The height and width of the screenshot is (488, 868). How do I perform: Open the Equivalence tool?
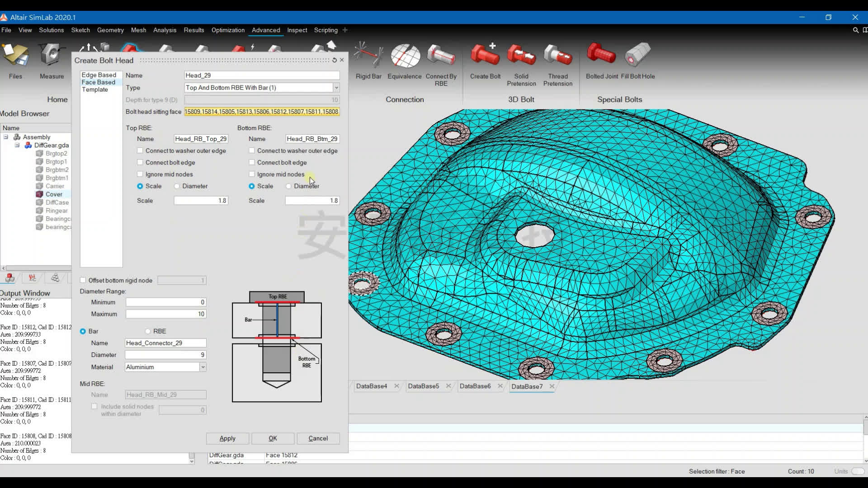[405, 56]
